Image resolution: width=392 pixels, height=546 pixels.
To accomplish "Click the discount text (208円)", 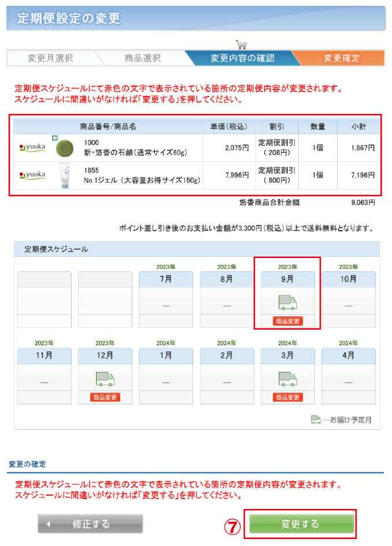I will 277,153.
